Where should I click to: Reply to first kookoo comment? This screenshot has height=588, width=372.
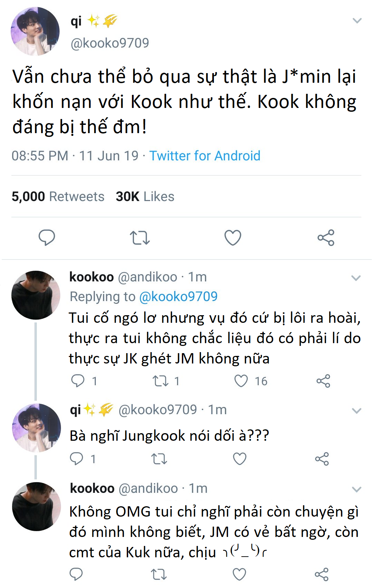pos(78,381)
